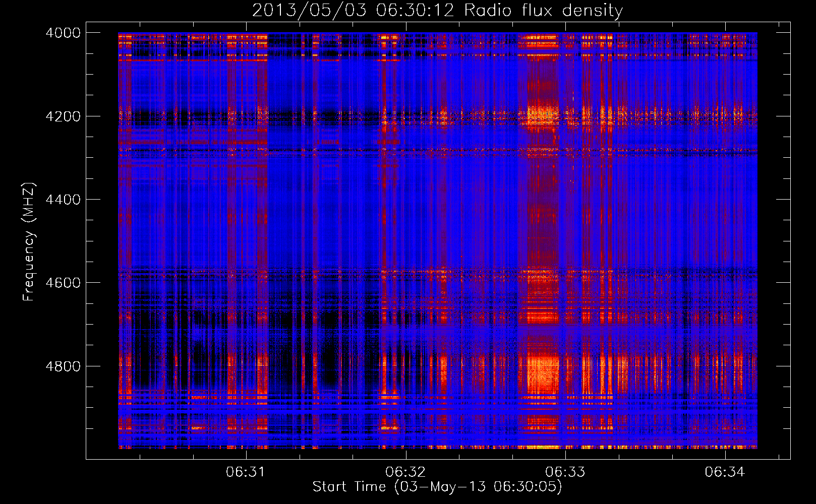The height and width of the screenshot is (504, 816).
Task: Click the 06:31 time tick label
Action: coord(246,472)
